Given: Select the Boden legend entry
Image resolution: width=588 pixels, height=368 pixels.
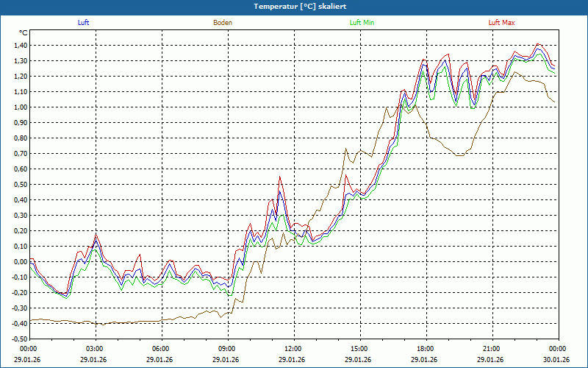Looking at the screenshot, I should tap(223, 23).
